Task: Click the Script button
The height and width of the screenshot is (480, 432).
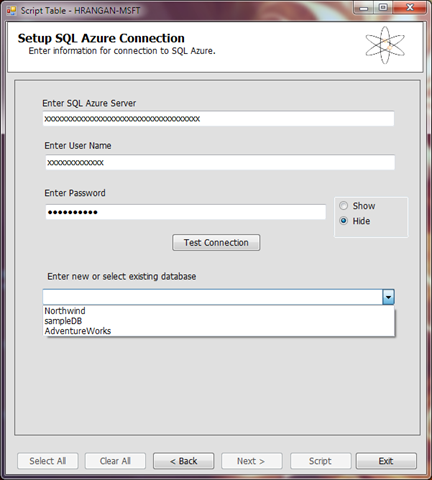Action: [320, 461]
